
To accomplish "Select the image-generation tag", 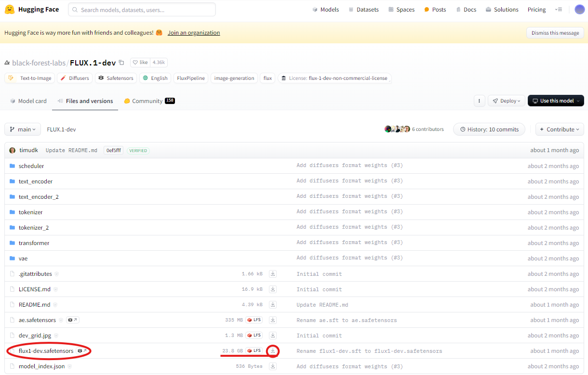I will (x=234, y=78).
